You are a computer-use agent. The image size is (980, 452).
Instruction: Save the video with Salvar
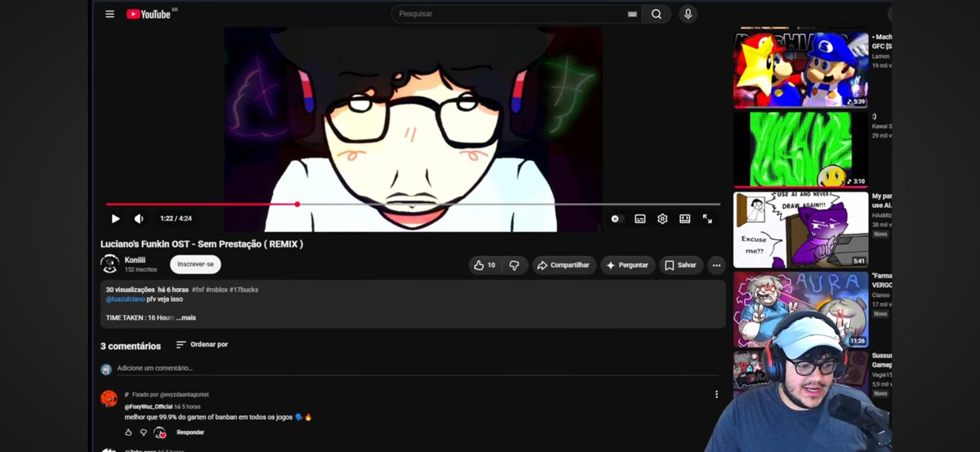click(x=680, y=265)
